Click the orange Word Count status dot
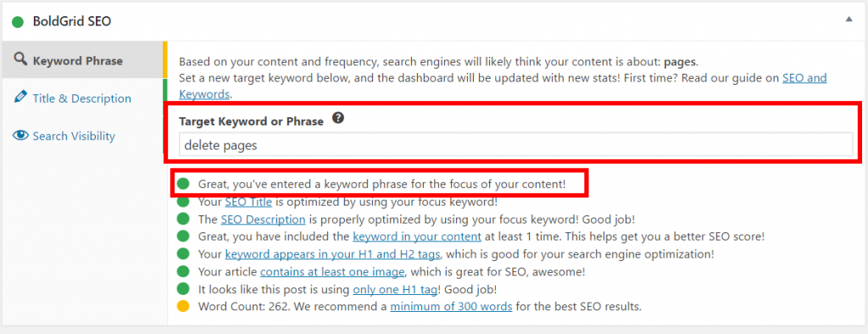The height and width of the screenshot is (334, 868). coord(183,306)
